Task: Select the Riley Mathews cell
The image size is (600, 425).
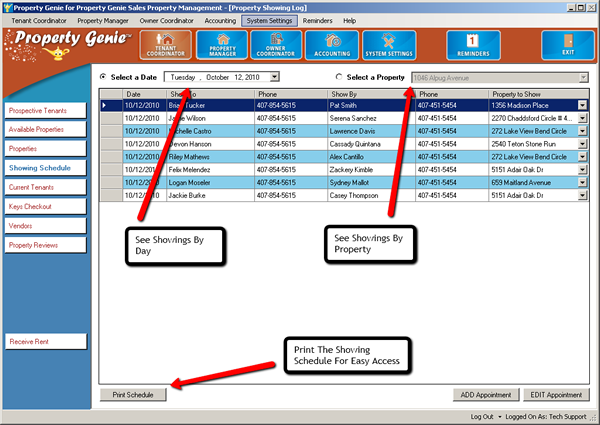Action: [x=210, y=157]
